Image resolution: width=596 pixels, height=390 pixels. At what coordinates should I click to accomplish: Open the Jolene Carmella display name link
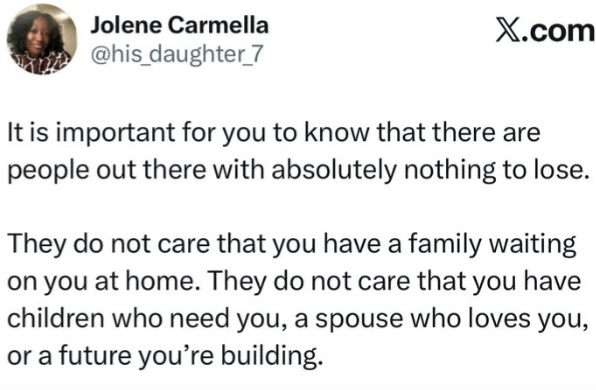pos(179,26)
